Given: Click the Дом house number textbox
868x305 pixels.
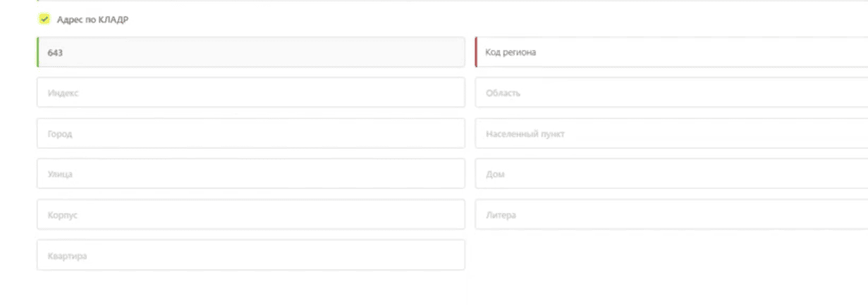Looking at the screenshot, I should coord(671,174).
